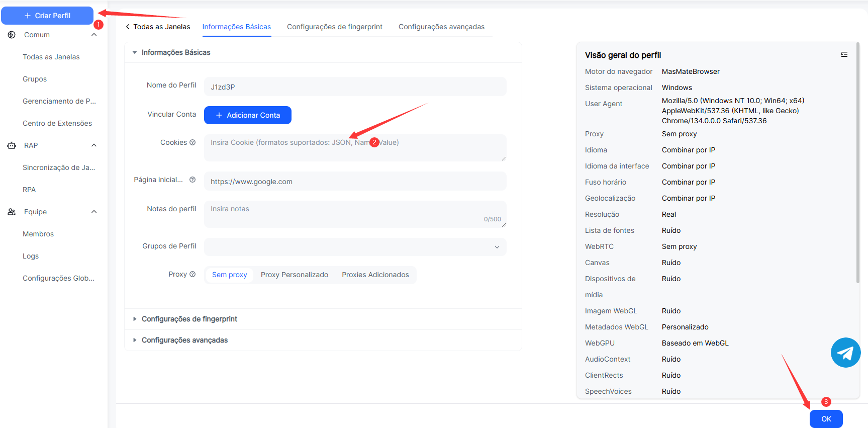This screenshot has height=428, width=868.
Task: Focus the Nome do Perfil input field
Action: 355,87
